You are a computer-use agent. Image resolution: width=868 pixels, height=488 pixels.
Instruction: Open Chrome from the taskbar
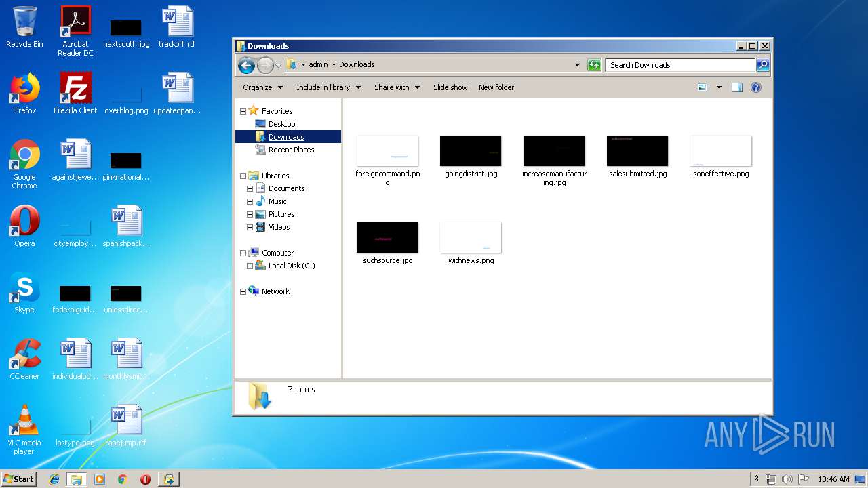pyautogui.click(x=122, y=479)
